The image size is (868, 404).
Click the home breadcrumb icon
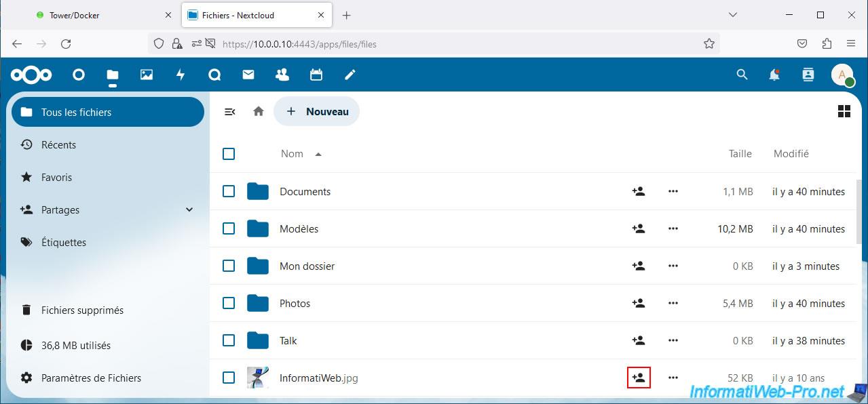(259, 111)
